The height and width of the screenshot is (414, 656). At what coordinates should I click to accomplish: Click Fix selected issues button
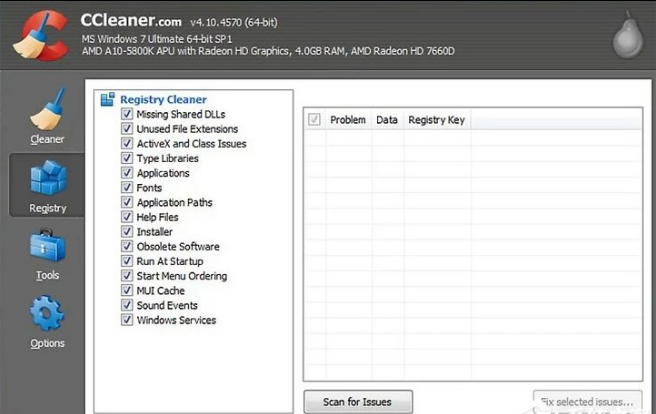pos(587,402)
